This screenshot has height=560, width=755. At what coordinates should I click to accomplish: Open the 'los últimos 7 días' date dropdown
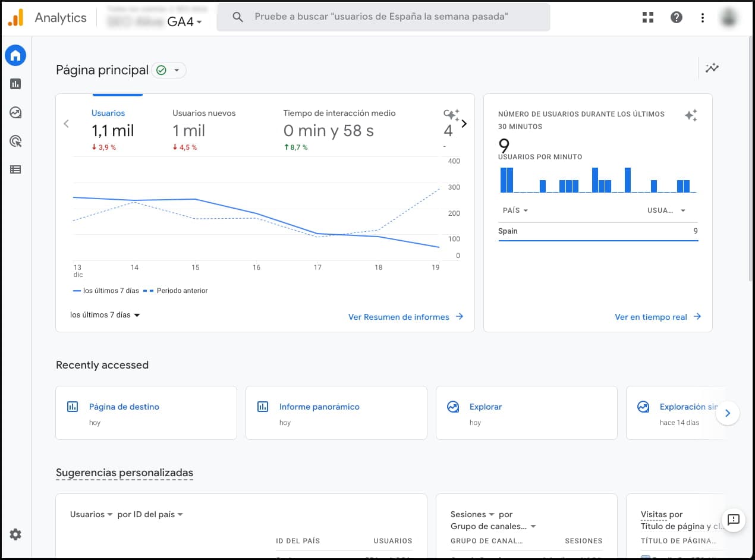(105, 315)
